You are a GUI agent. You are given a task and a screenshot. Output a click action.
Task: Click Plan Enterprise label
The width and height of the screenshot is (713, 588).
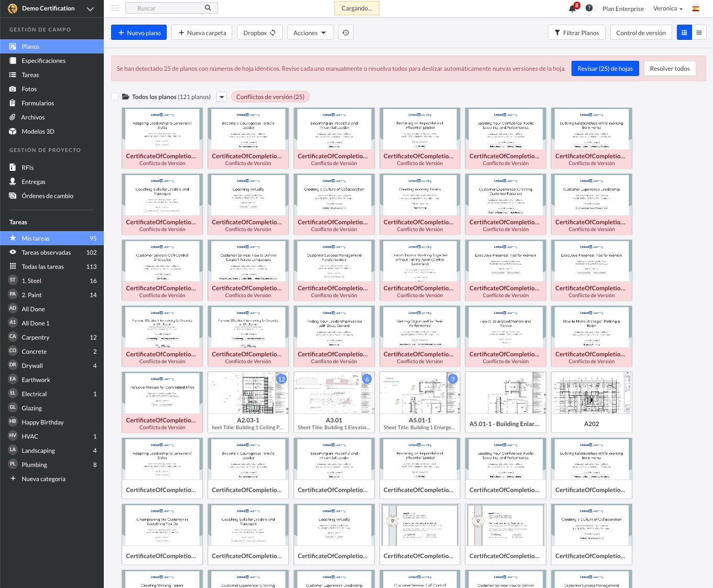click(623, 9)
